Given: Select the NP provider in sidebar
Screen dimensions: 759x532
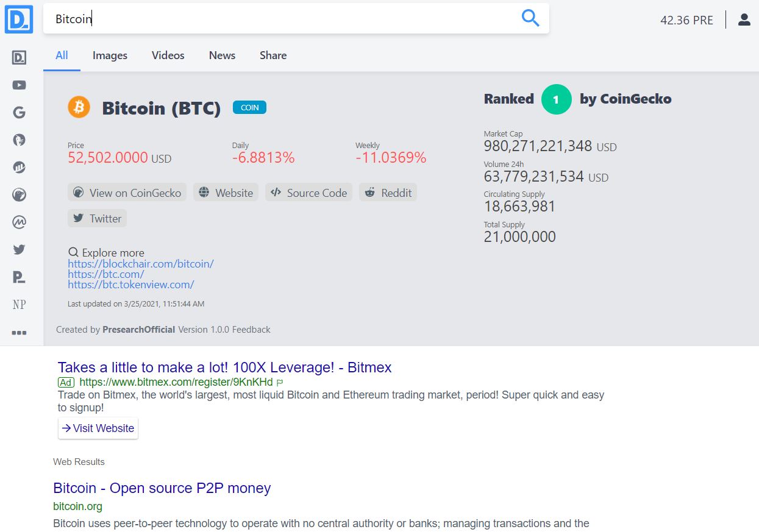Looking at the screenshot, I should 20,304.
